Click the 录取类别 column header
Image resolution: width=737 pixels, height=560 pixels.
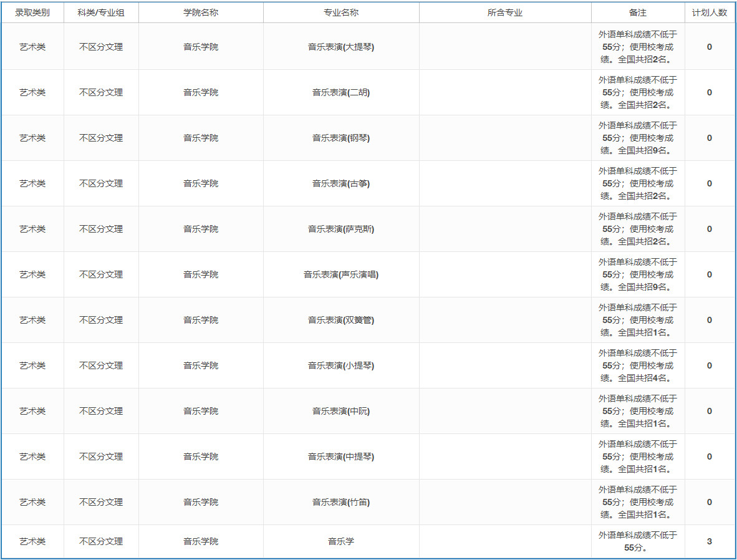coord(32,12)
